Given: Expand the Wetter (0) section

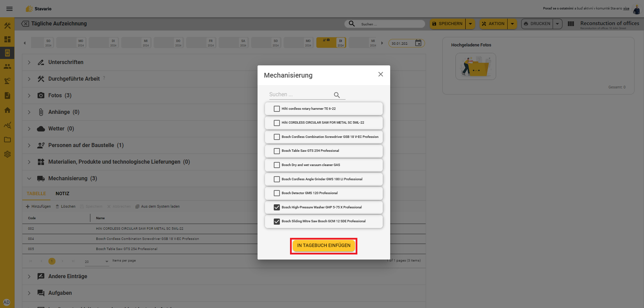Looking at the screenshot, I should click(x=29, y=129).
